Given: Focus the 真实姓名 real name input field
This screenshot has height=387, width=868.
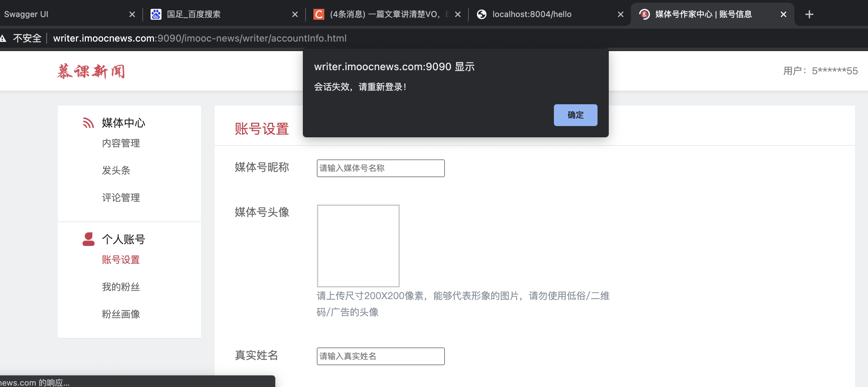Looking at the screenshot, I should [x=381, y=356].
